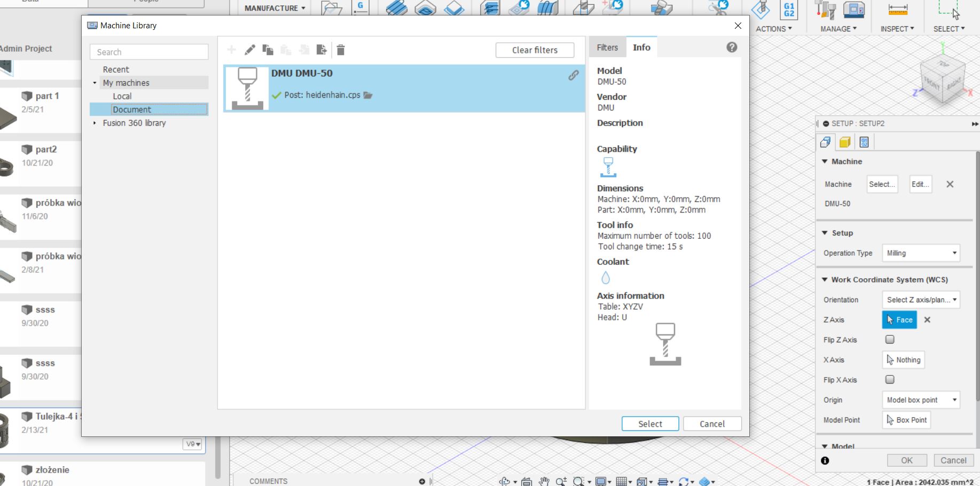Screen dimensions: 980x486
Task: Click Select button in Machine Library dialog
Action: click(x=650, y=424)
